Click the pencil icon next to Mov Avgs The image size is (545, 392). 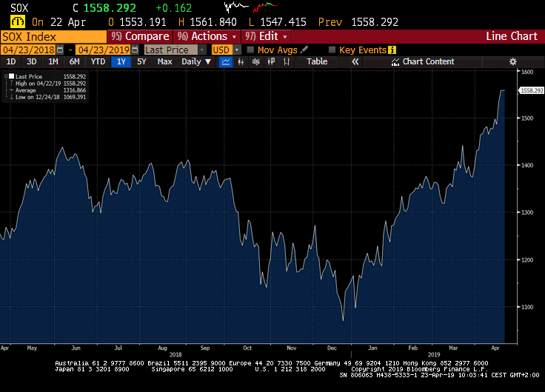click(x=304, y=50)
